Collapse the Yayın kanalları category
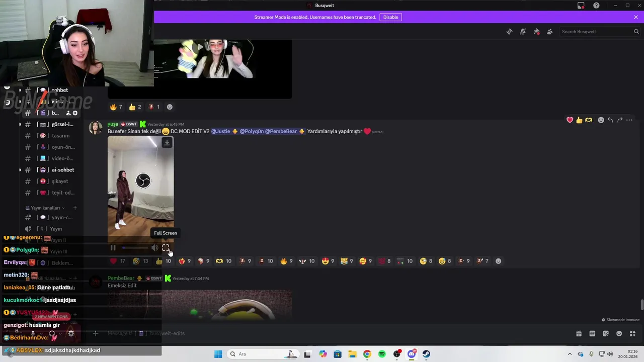 pos(45,208)
